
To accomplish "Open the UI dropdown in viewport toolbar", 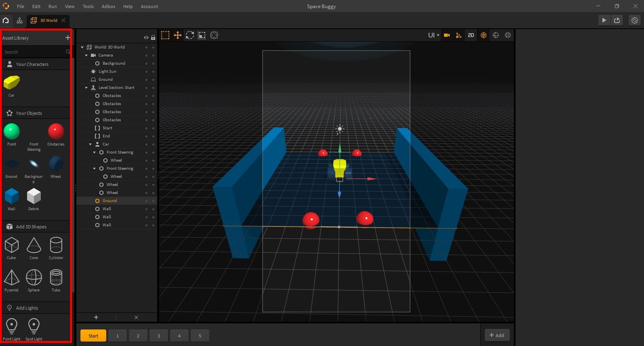I will pos(434,36).
